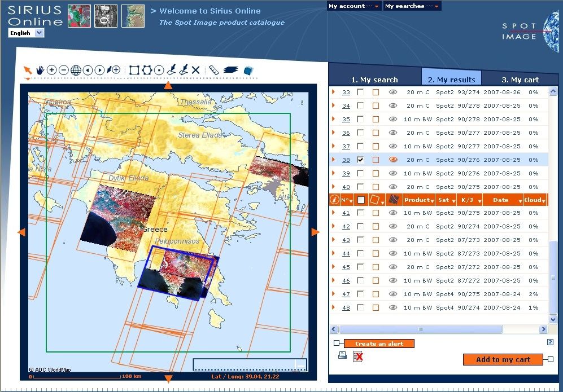Click the blue 3D cube tool

pyautogui.click(x=248, y=71)
